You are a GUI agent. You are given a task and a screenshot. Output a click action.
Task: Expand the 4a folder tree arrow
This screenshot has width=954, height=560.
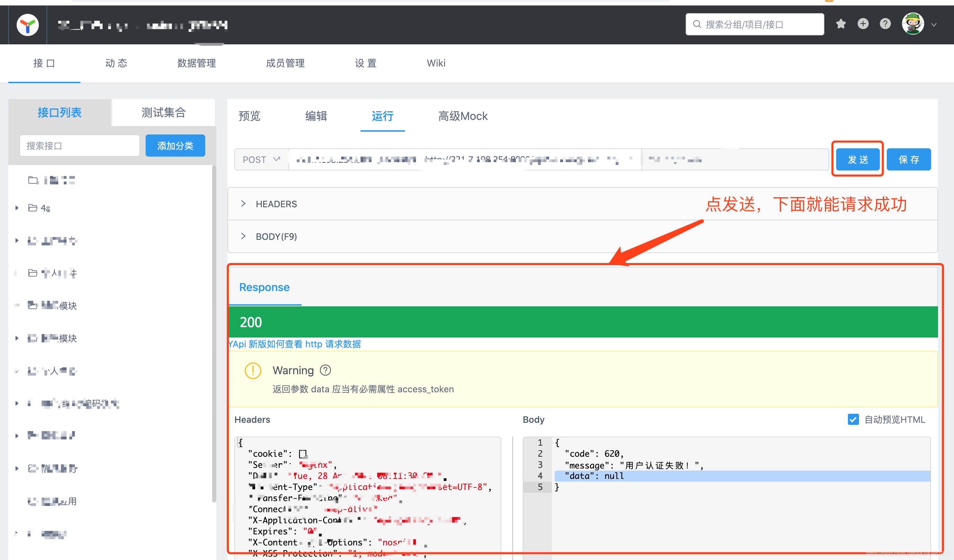coord(17,208)
